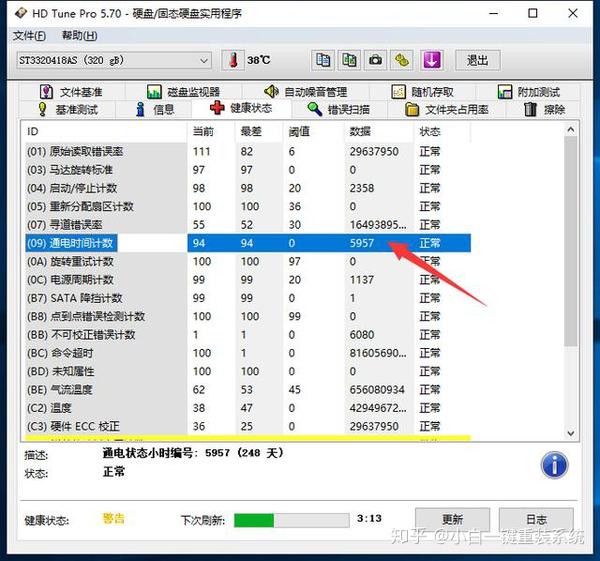The image size is (600, 561).
Task: Select the (C2) 温度 row
Action: [x=248, y=408]
